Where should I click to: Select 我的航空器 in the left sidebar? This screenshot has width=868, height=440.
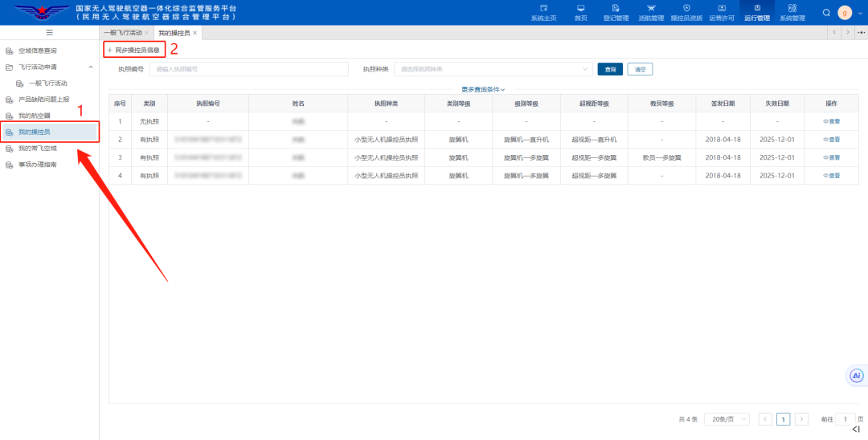(34, 116)
